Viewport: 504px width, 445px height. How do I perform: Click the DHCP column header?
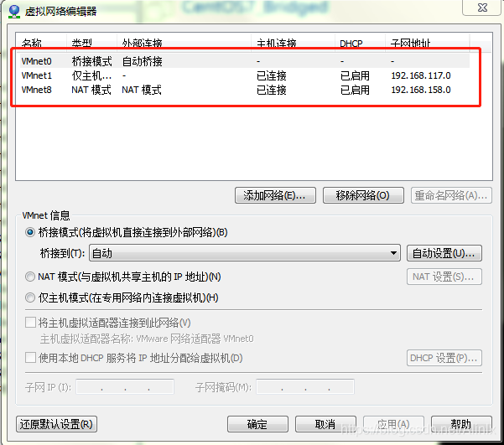361,43
